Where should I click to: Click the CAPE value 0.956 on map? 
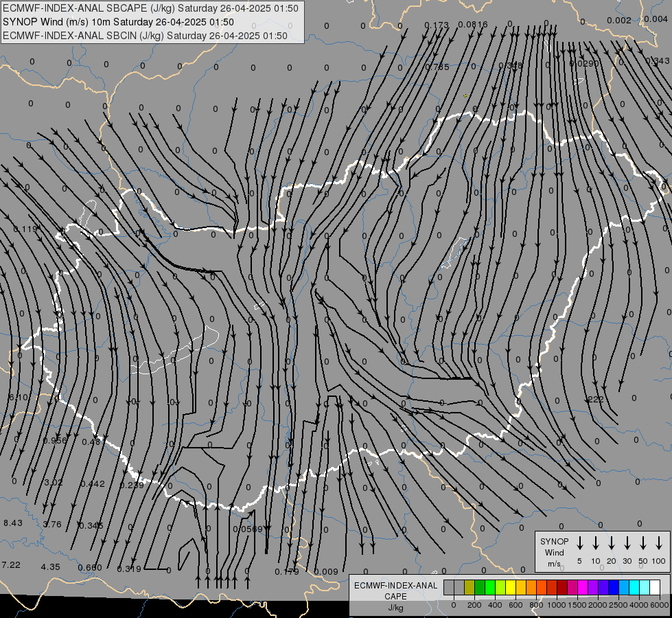pos(55,440)
